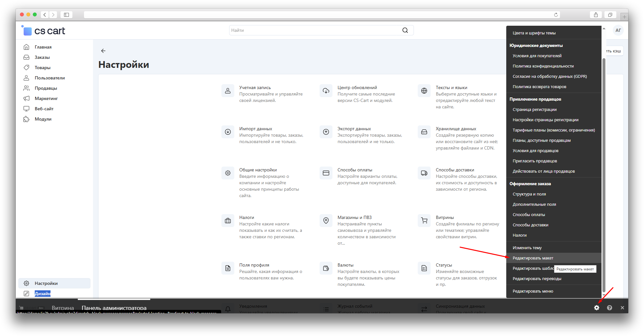
Task: Open the Общие настройки link
Action: click(x=258, y=170)
